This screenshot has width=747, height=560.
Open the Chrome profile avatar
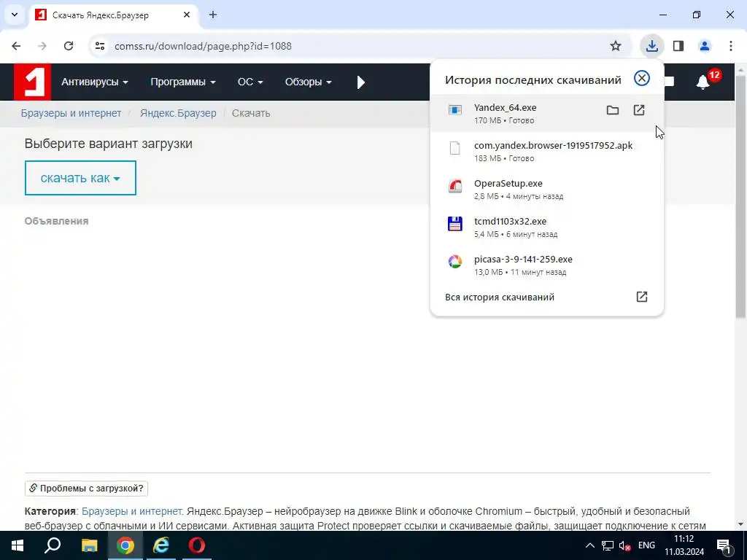click(x=705, y=46)
